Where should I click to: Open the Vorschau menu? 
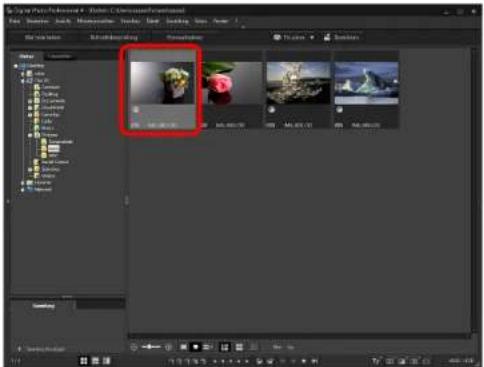(x=130, y=21)
